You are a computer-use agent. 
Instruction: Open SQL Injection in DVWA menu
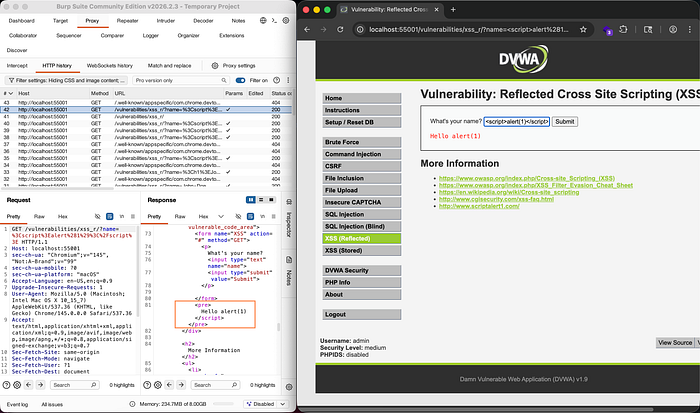(362, 214)
